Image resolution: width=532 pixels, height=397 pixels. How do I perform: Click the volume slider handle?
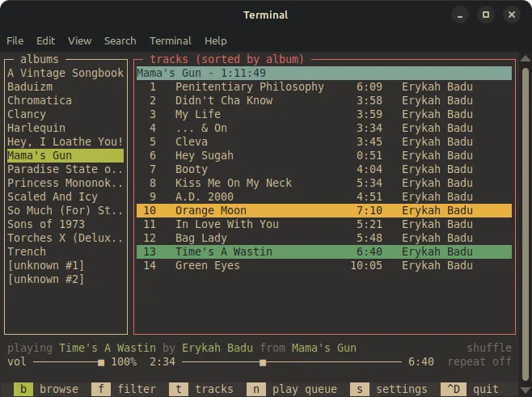[x=101, y=363]
